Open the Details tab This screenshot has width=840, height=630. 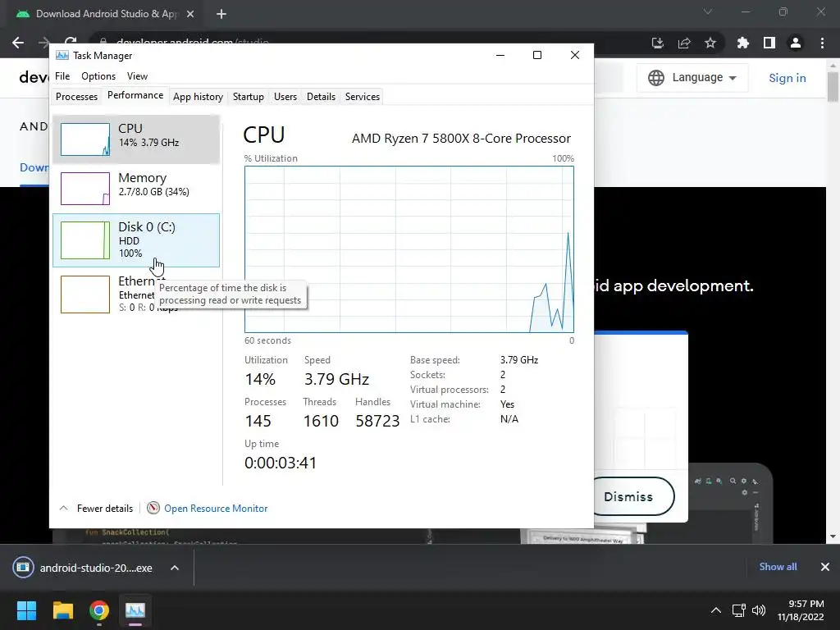click(x=321, y=97)
